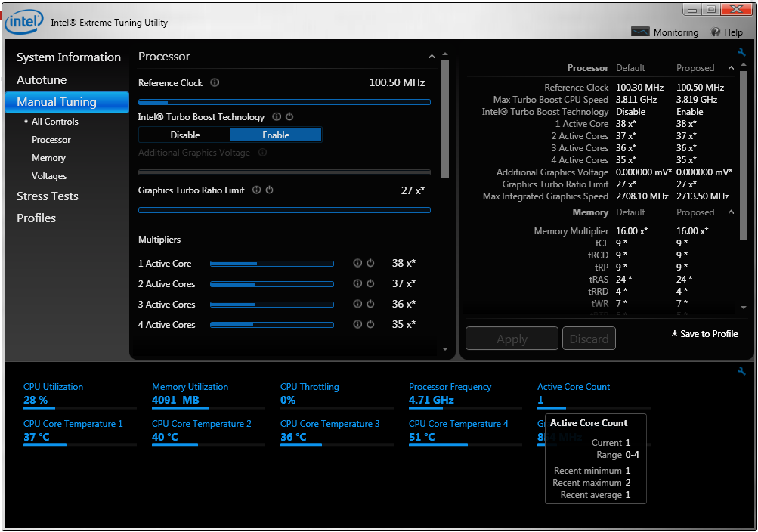
Task: Click the 3 Active Cores multiplier slider
Action: 271,305
